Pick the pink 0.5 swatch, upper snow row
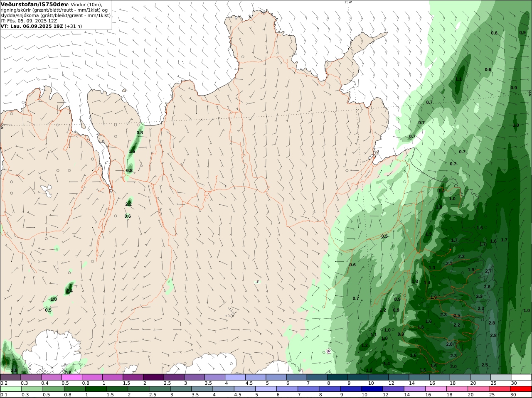The width and height of the screenshot is (532, 398). (71, 377)
